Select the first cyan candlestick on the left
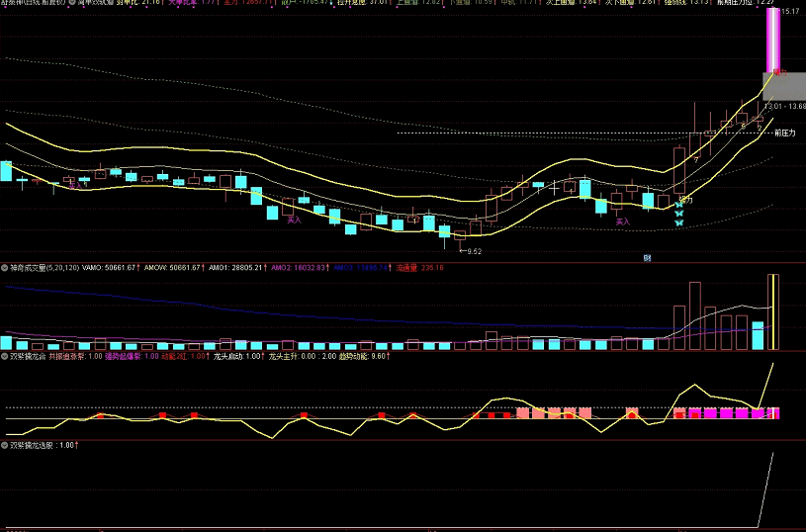Viewport: 806px width, 532px height. (x=6, y=171)
